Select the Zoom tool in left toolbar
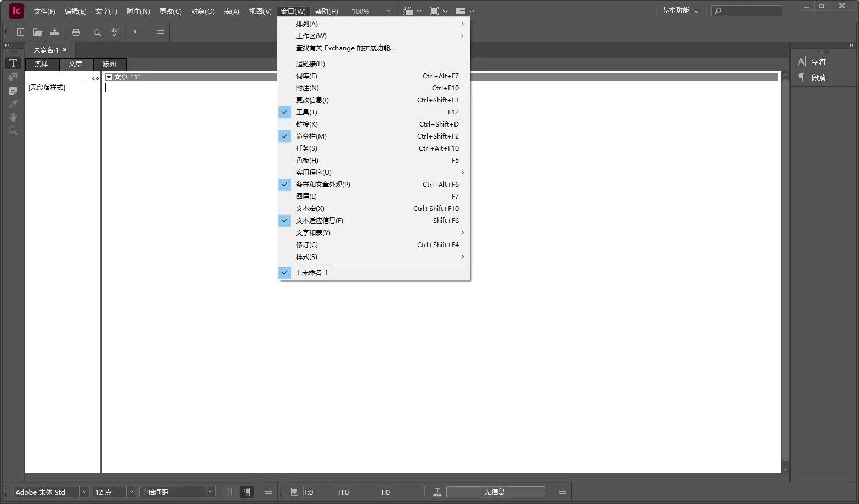This screenshot has height=504, width=859. [x=13, y=130]
